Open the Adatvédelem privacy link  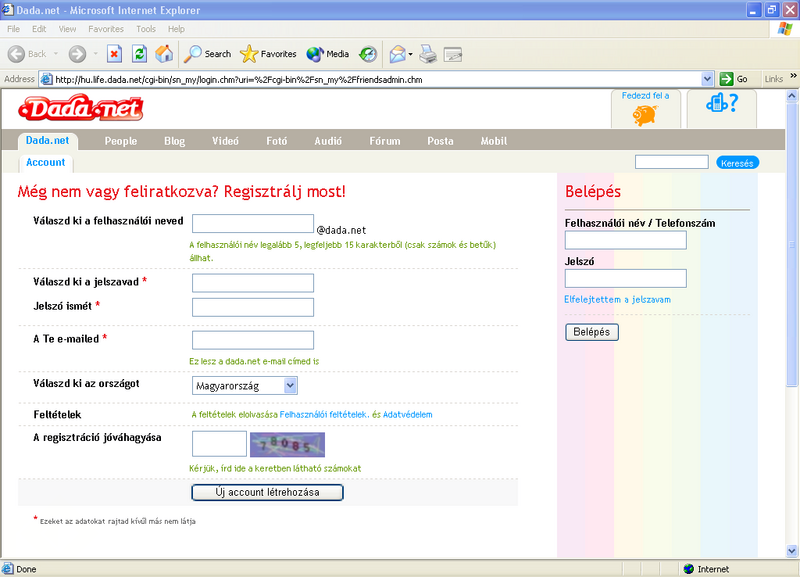tap(408, 414)
